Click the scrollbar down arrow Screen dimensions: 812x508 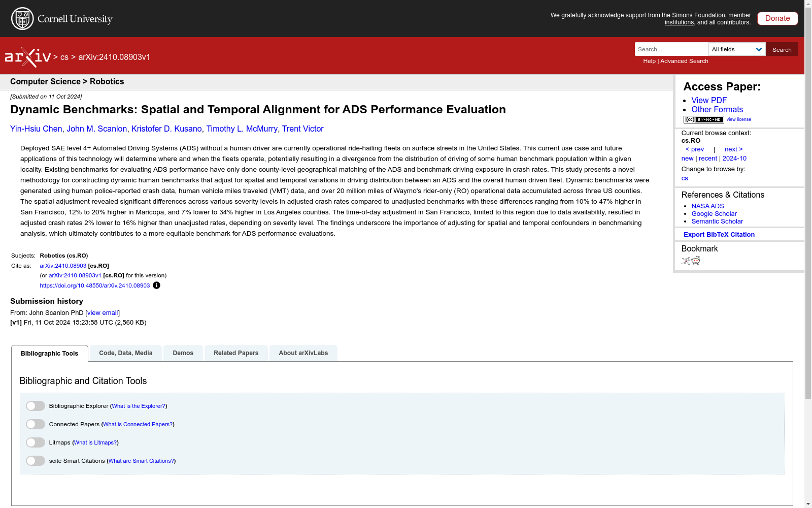tap(808, 504)
